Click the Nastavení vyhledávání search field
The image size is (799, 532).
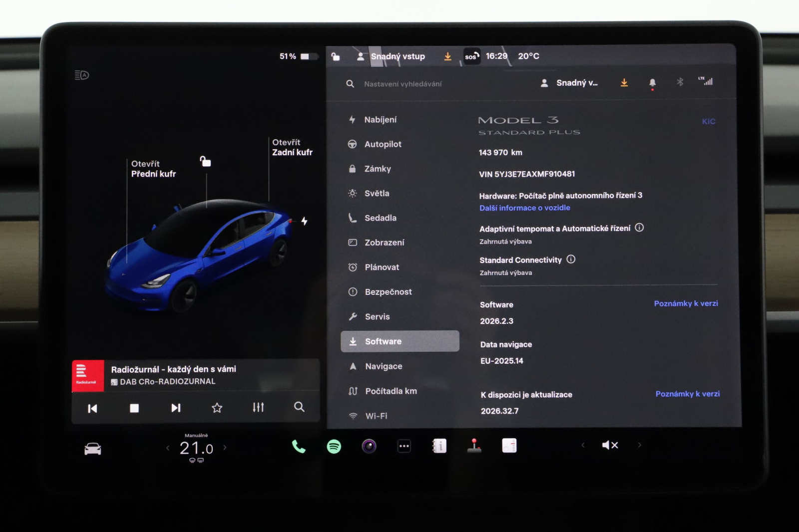point(402,84)
